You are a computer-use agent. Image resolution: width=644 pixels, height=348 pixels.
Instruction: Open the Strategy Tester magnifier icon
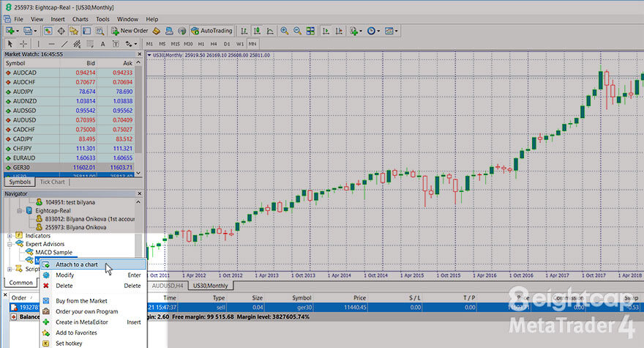coord(100,31)
